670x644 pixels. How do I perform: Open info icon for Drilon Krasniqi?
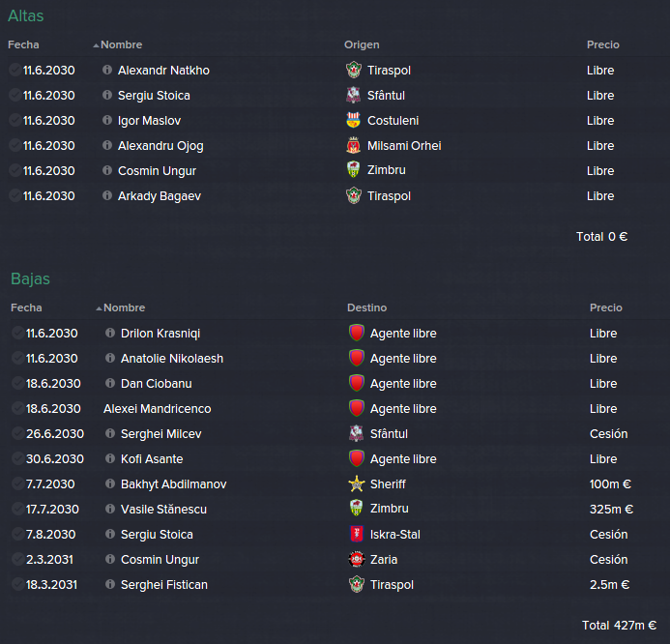(110, 333)
